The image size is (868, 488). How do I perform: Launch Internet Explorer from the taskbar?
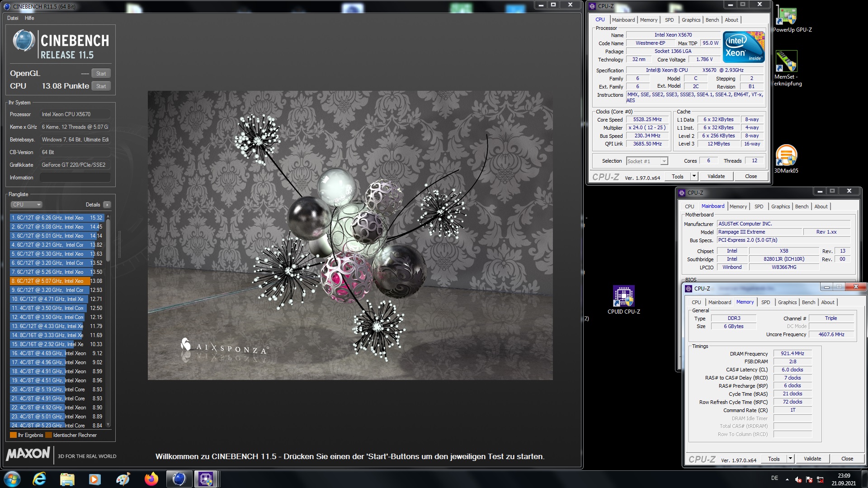[40, 479]
